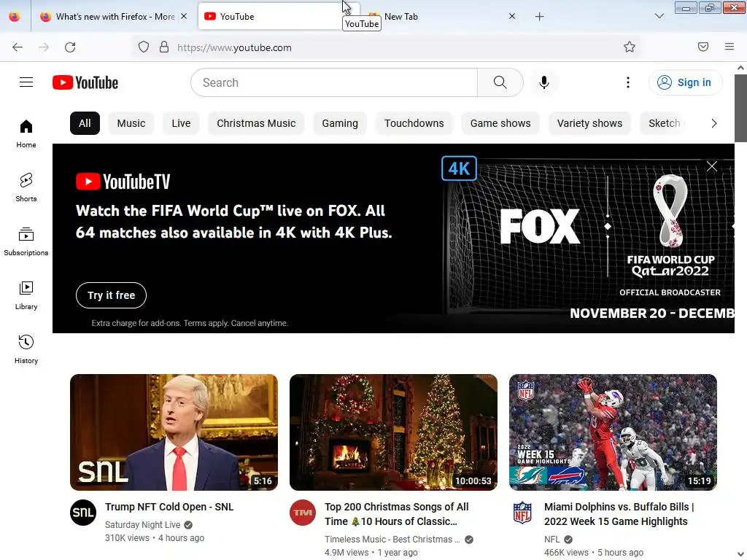Viewport: 747px width, 560px height.
Task: Open Subscriptions from sidebar
Action: pos(26,242)
